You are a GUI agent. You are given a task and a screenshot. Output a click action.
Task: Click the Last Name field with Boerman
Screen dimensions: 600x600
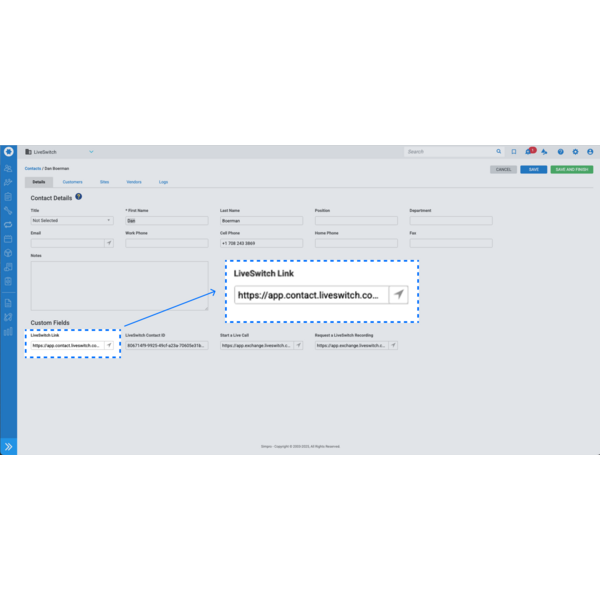[x=261, y=220]
